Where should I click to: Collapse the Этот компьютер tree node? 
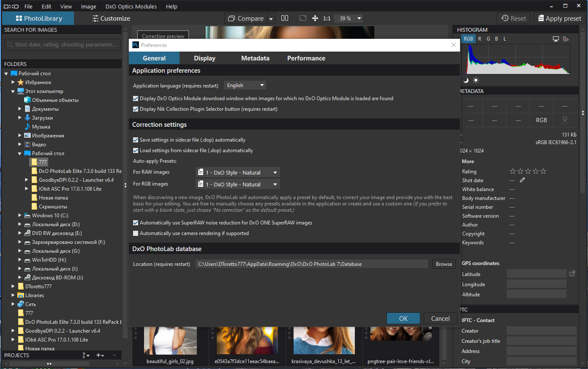click(13, 91)
